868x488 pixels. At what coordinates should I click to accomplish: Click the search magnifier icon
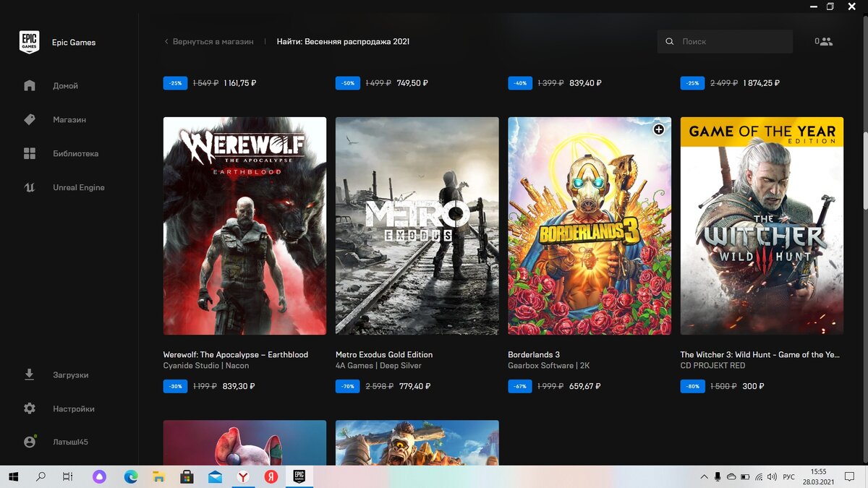pos(669,42)
